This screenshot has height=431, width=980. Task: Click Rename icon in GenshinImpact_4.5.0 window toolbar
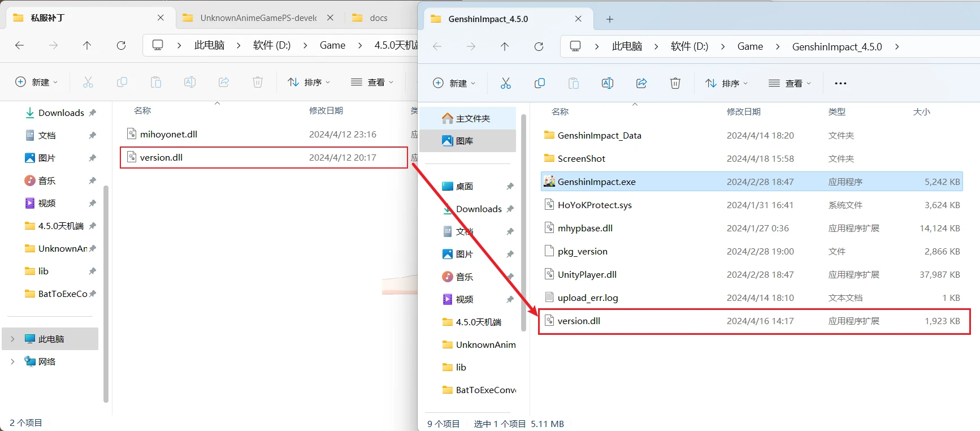(x=608, y=83)
